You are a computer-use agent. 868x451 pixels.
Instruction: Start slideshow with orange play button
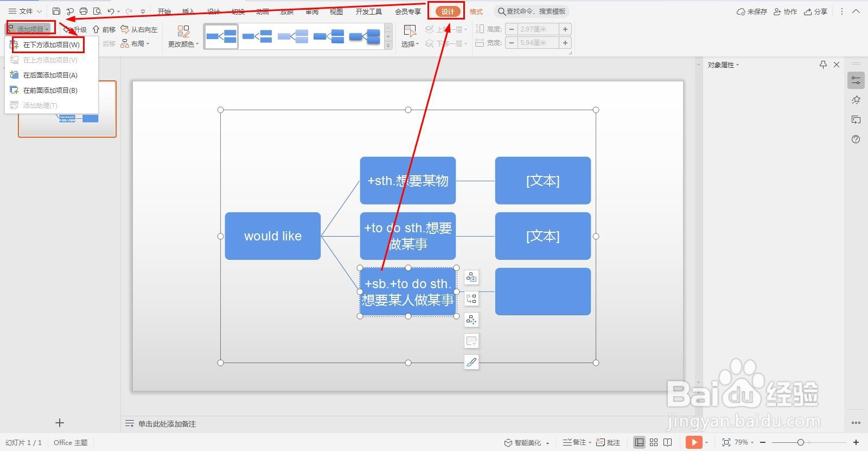693,442
